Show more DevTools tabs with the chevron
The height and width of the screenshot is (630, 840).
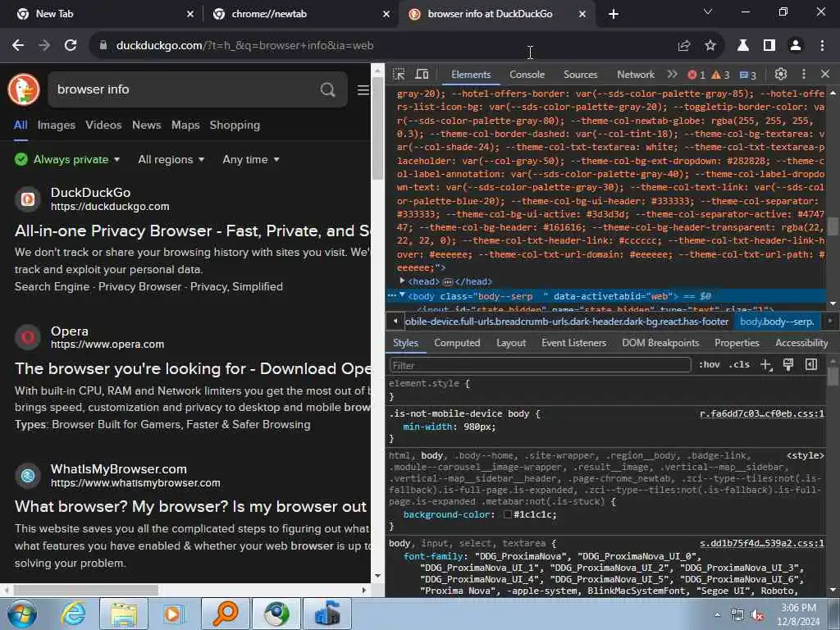click(x=673, y=74)
